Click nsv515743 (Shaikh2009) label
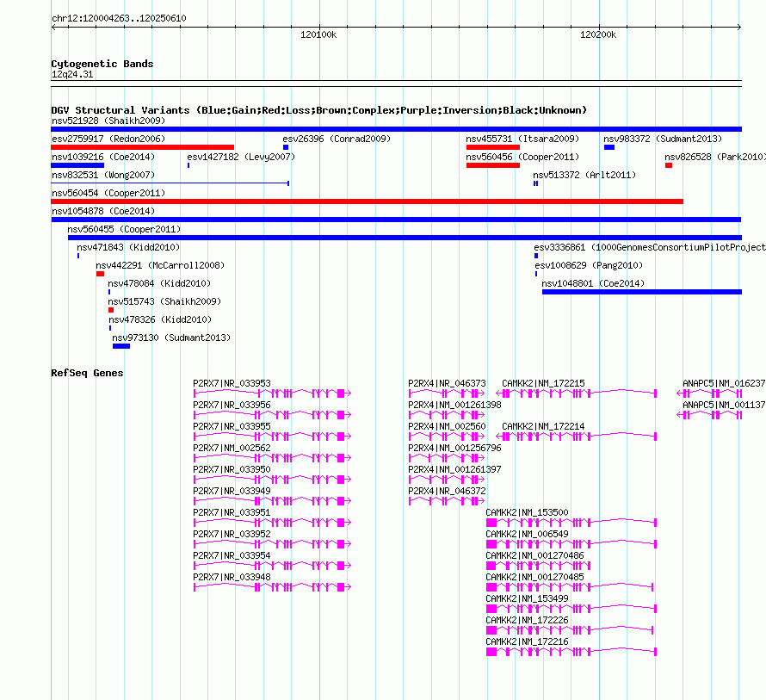766x700 pixels. coord(164,301)
